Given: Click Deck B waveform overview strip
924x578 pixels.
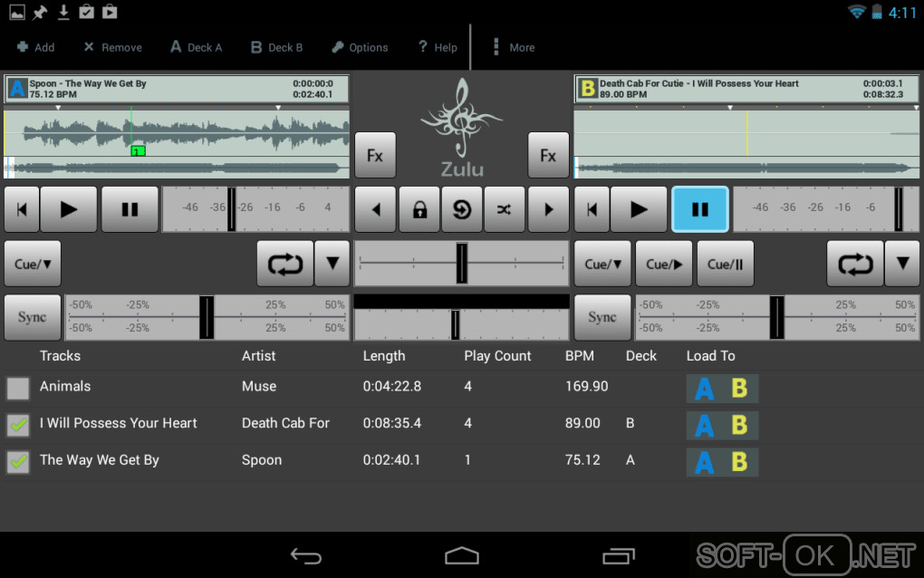Looking at the screenshot, I should (x=746, y=168).
